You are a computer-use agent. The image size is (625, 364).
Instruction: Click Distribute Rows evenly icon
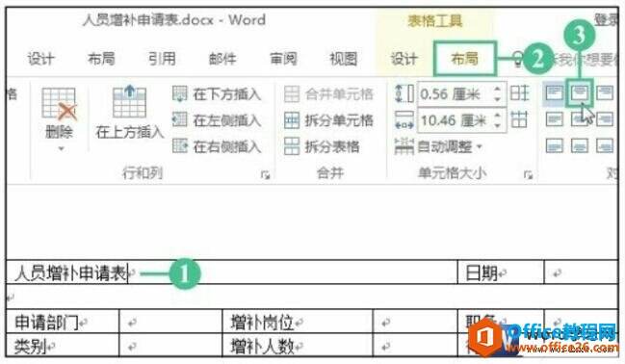pos(519,93)
